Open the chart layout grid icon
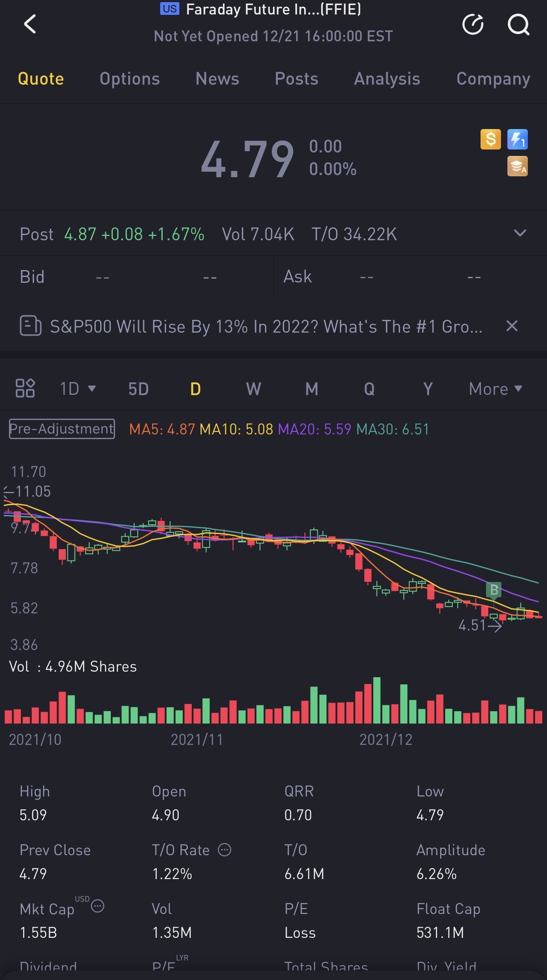The width and height of the screenshot is (547, 980). [x=25, y=388]
